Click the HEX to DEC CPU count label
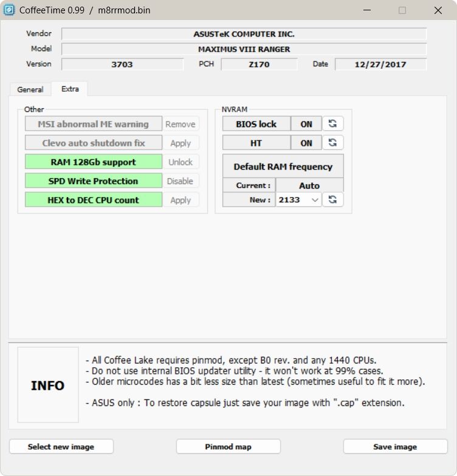Viewport: 457px width, 476px height. coord(94,200)
